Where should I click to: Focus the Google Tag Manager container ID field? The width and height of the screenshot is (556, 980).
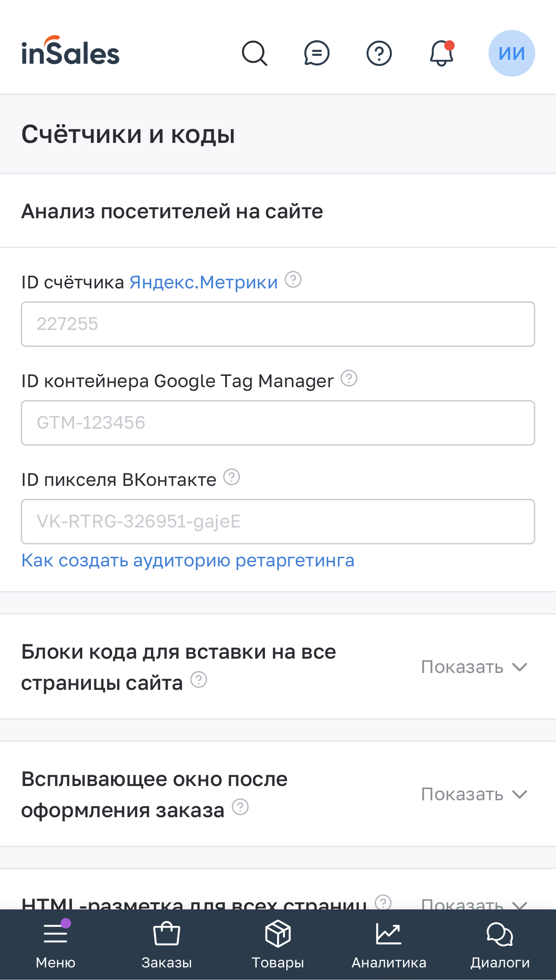(278, 423)
